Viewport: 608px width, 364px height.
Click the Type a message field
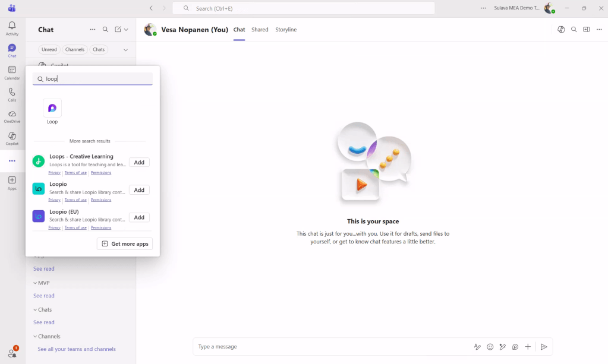[327, 347]
